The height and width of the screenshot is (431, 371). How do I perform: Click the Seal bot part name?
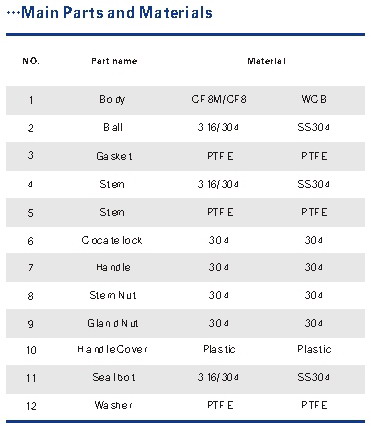click(114, 377)
